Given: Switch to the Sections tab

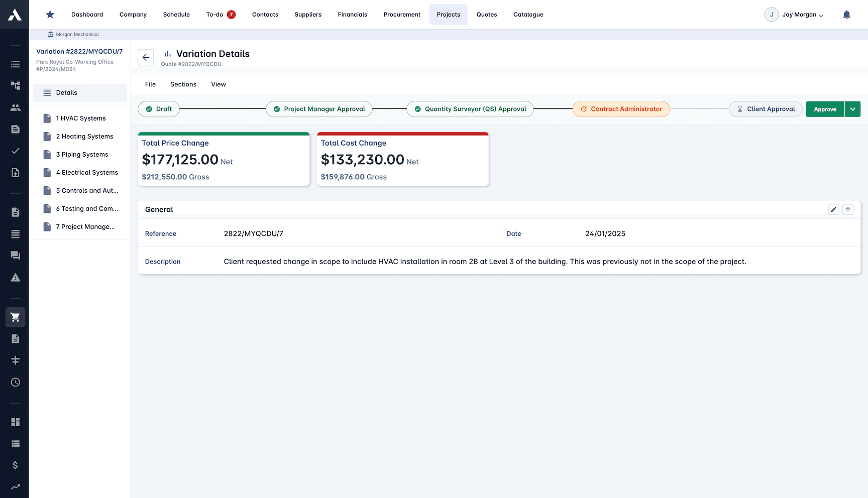Looking at the screenshot, I should (x=183, y=84).
